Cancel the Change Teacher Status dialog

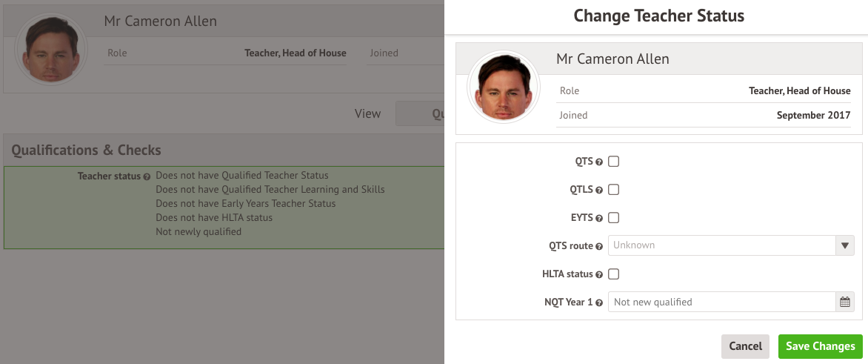click(x=745, y=346)
